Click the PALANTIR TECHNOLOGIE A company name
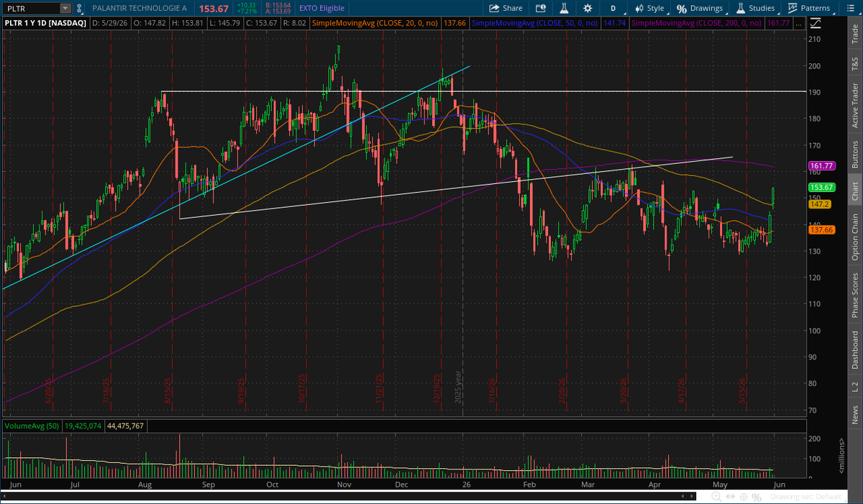863x504 pixels. [x=138, y=8]
